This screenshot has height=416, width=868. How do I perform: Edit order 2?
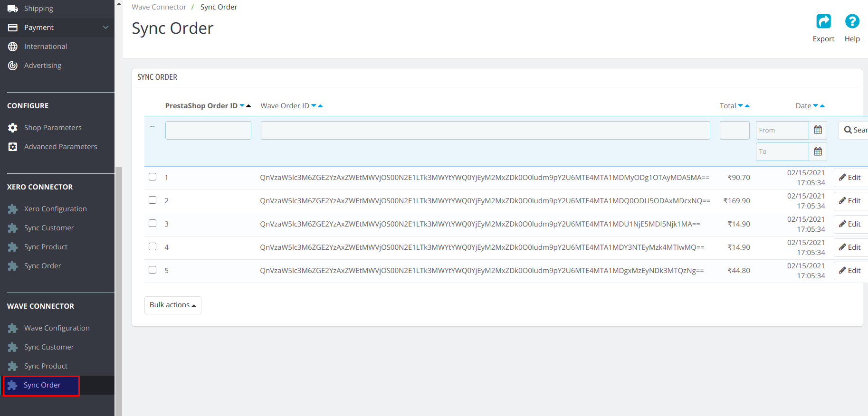(850, 201)
